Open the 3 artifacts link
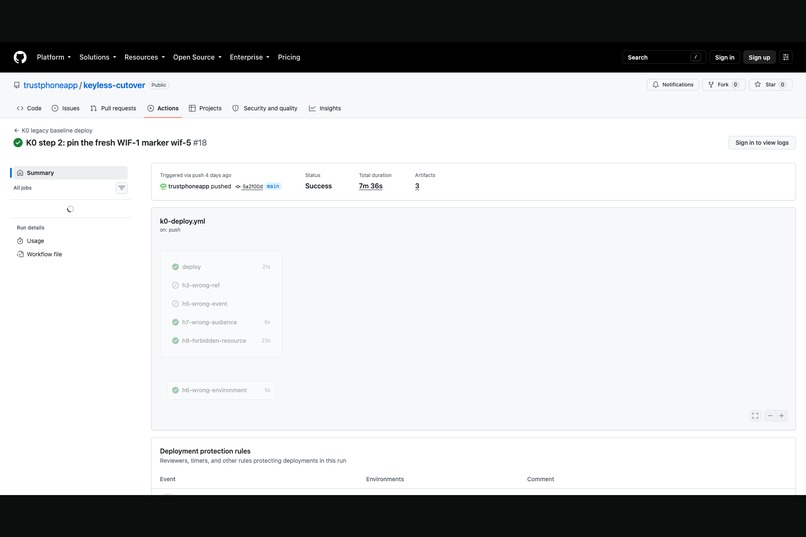Image resolution: width=806 pixels, height=537 pixels. point(417,186)
